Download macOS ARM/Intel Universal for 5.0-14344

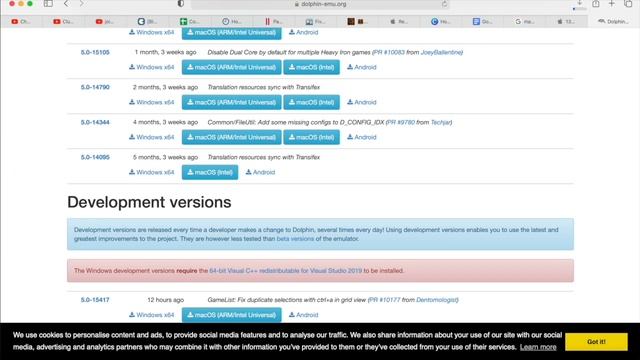click(x=231, y=138)
